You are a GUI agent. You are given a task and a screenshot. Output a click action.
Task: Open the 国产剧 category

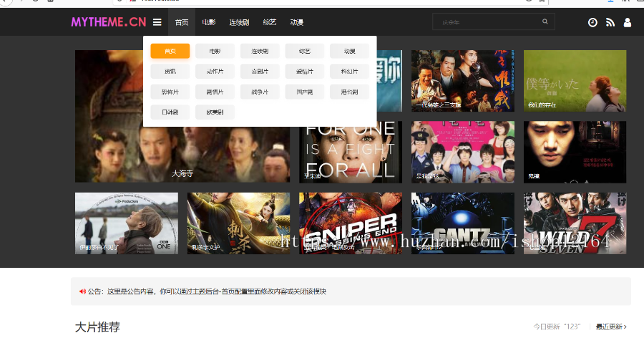304,92
